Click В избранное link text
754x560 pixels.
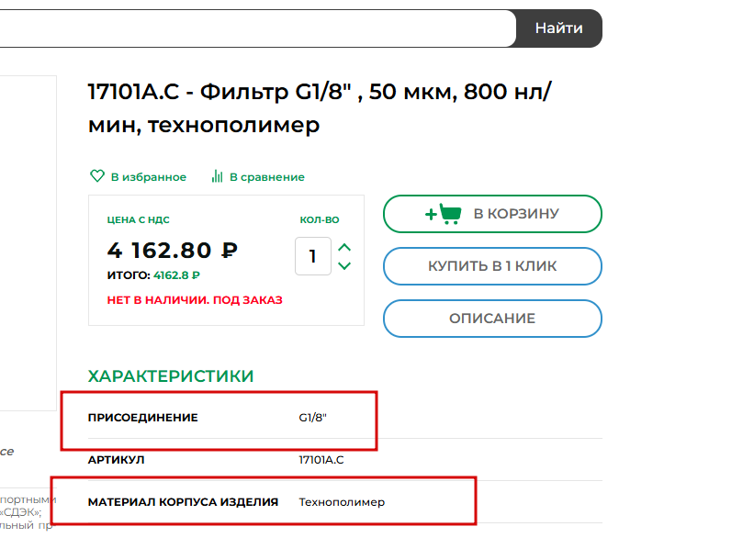(x=148, y=177)
